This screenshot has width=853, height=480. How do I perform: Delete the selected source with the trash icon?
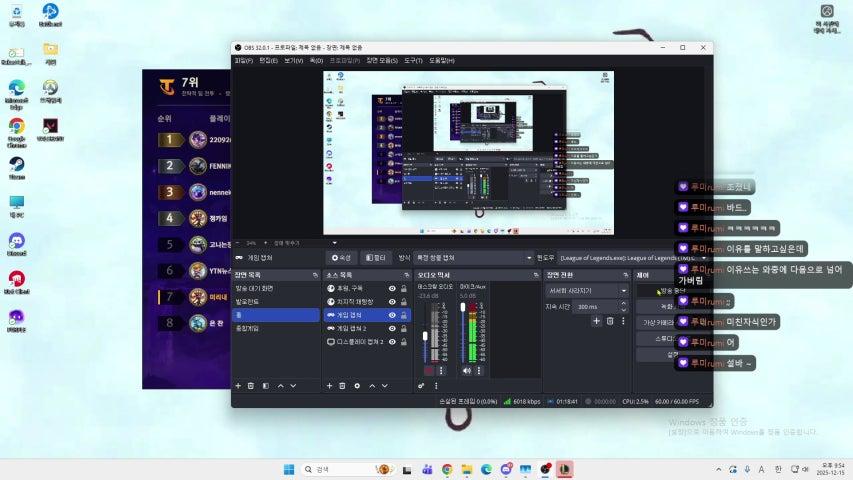tap(343, 385)
